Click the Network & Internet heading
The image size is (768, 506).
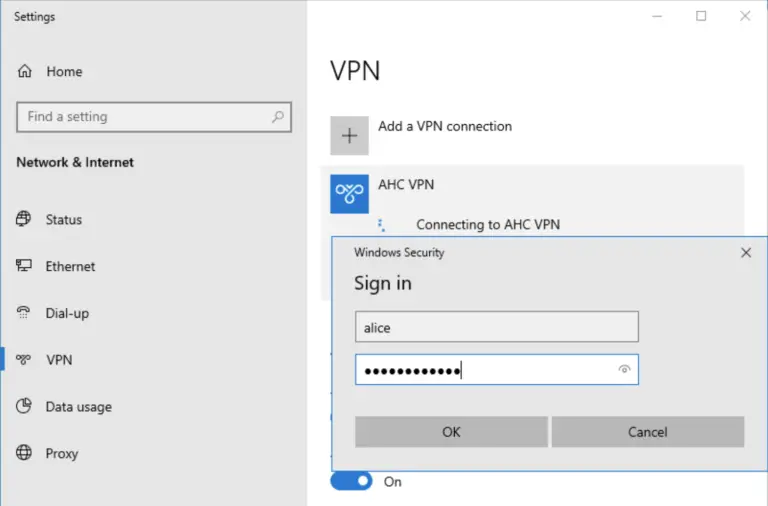click(x=75, y=162)
